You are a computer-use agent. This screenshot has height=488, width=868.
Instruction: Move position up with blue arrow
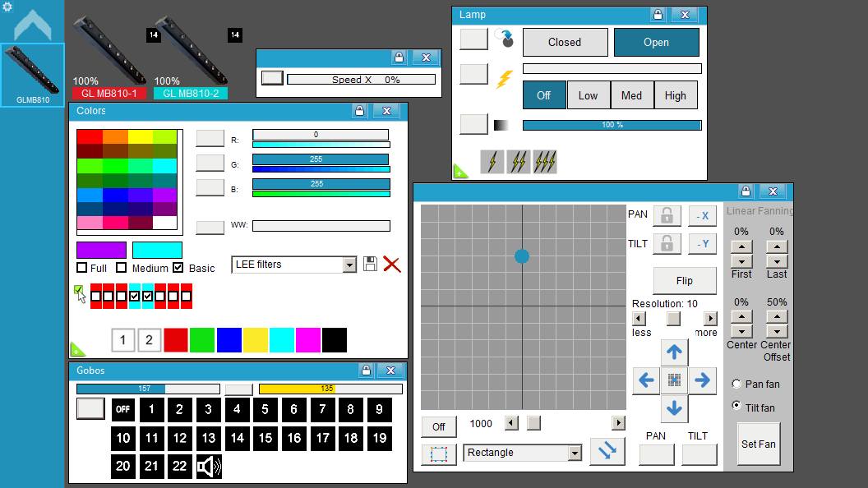click(x=674, y=352)
